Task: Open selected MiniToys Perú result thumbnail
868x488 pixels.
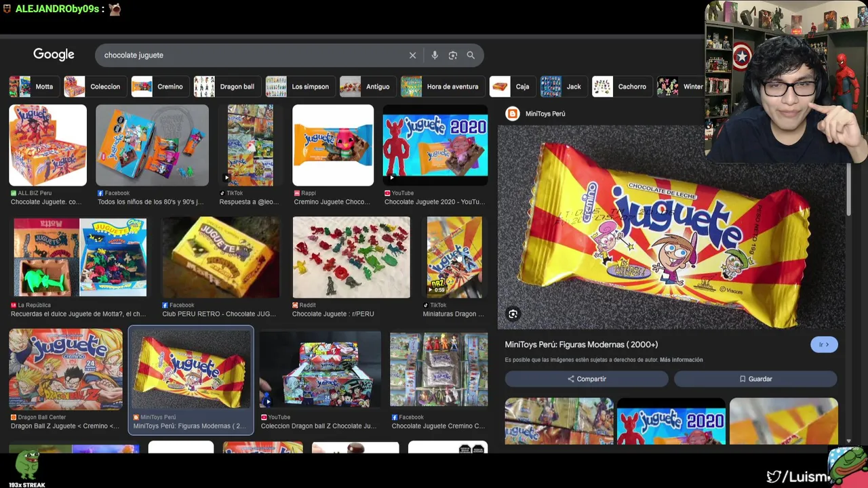Action: 191,369
